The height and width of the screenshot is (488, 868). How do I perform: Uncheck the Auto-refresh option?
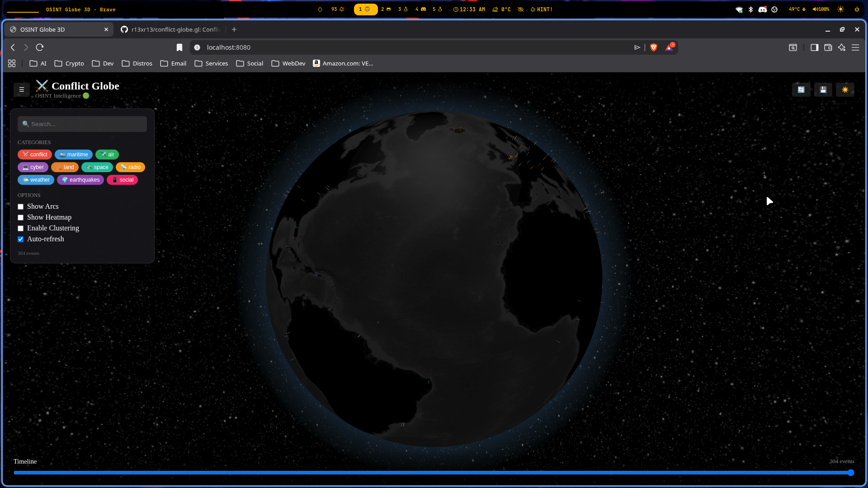(x=20, y=239)
